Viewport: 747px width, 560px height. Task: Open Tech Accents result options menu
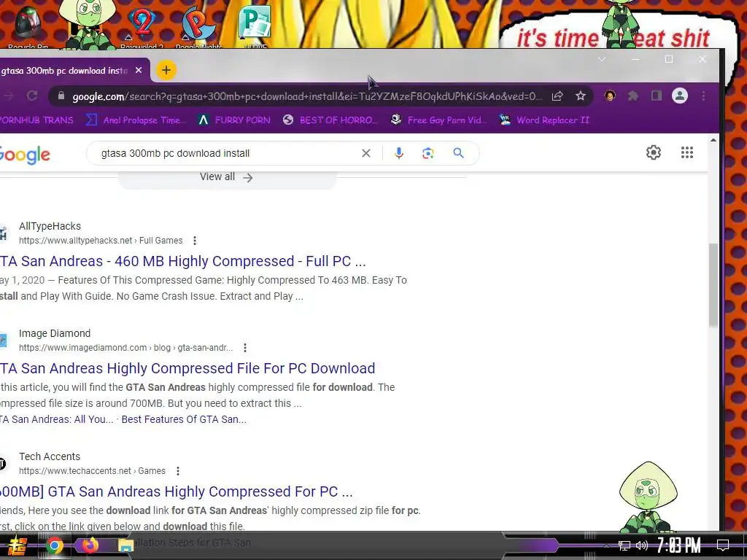(178, 471)
